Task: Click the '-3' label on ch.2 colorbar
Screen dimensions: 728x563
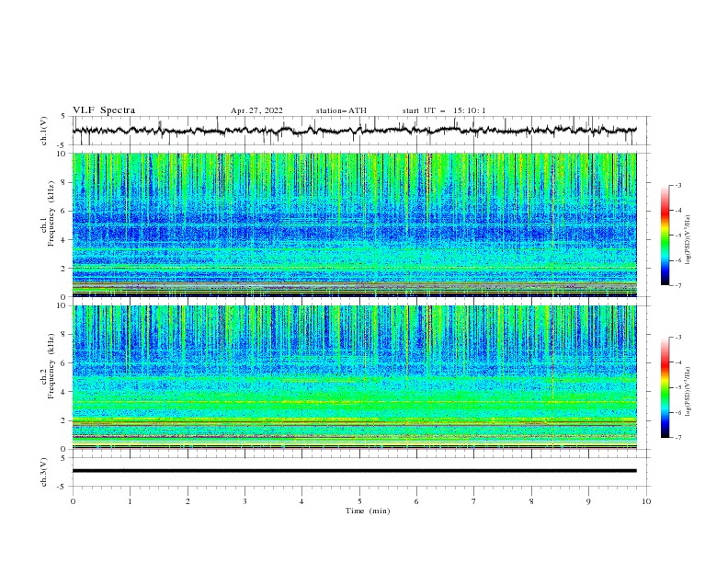Action: (678, 338)
